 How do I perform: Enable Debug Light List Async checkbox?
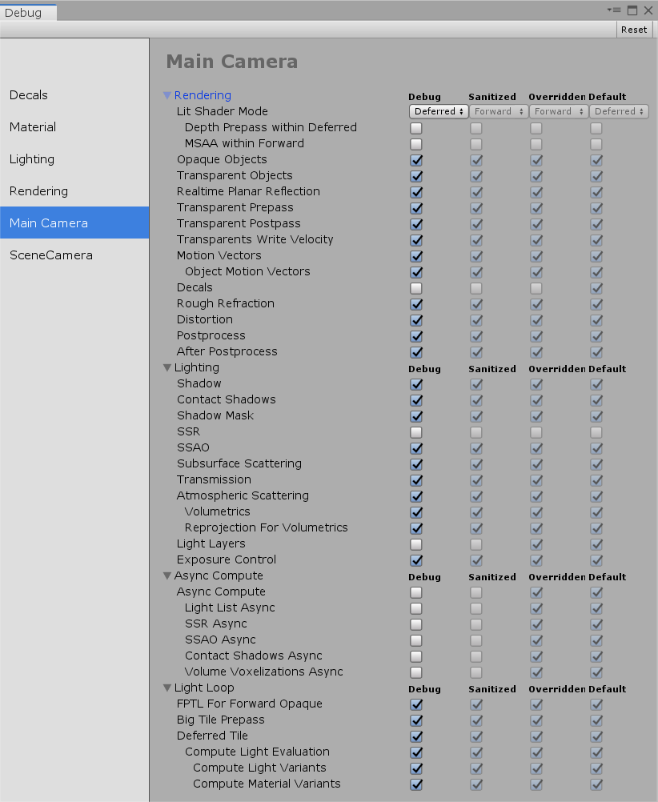click(416, 608)
